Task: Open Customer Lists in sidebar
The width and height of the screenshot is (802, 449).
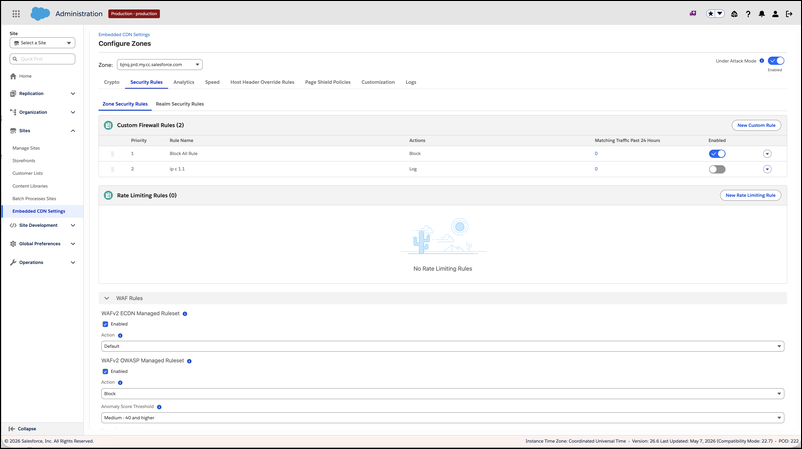Action: tap(28, 173)
